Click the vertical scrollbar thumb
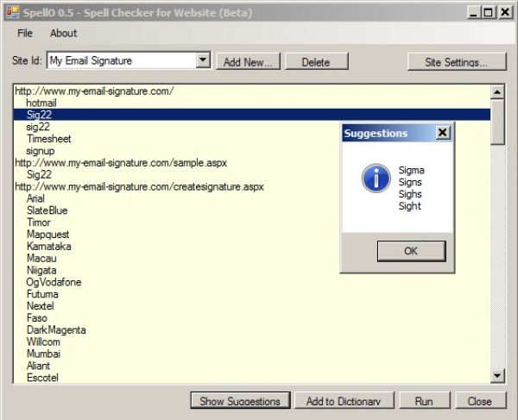The image size is (518, 420). coord(497,122)
